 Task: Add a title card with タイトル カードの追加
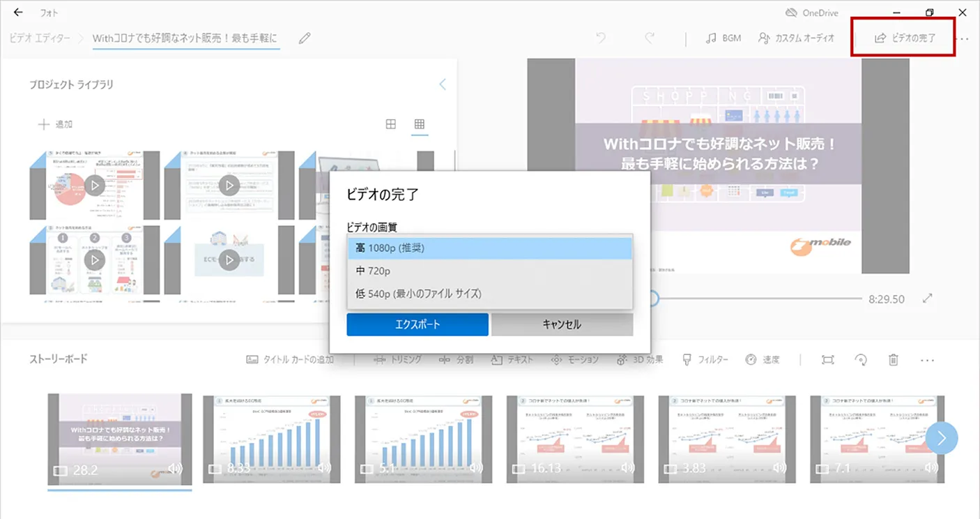(x=289, y=360)
